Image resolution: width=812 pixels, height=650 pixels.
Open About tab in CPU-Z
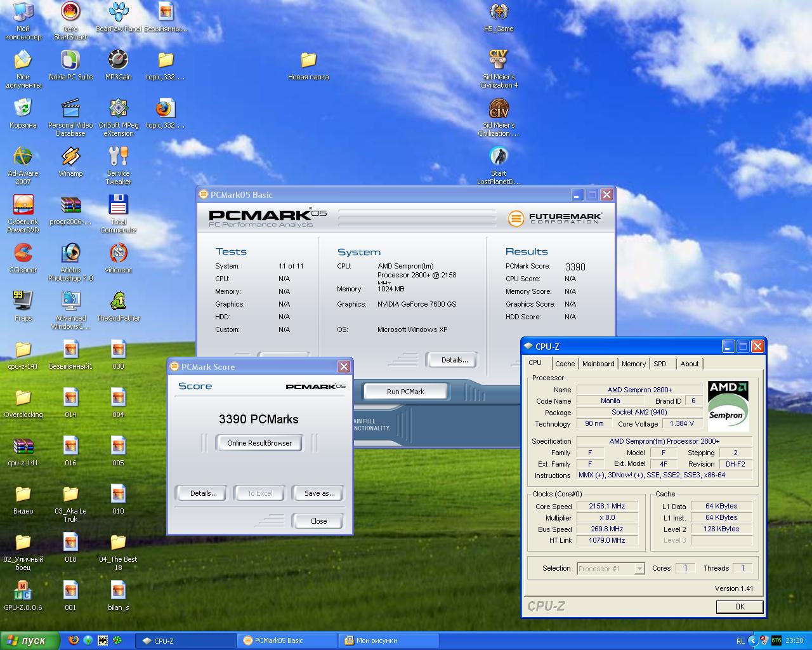point(689,364)
